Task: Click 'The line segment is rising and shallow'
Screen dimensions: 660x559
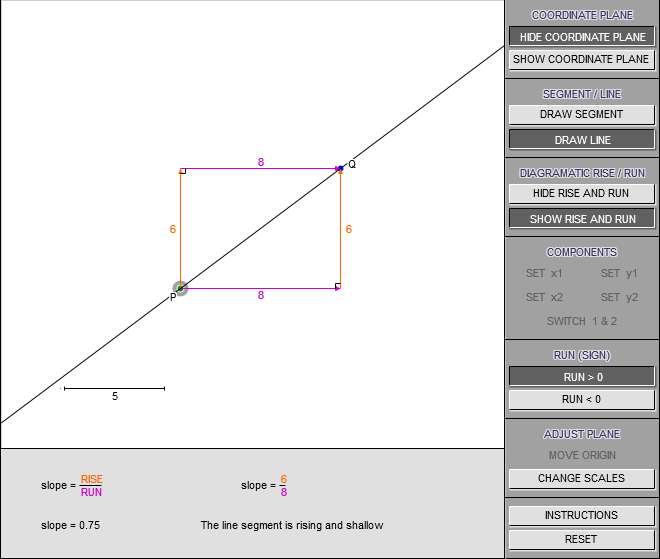Action: [292, 525]
